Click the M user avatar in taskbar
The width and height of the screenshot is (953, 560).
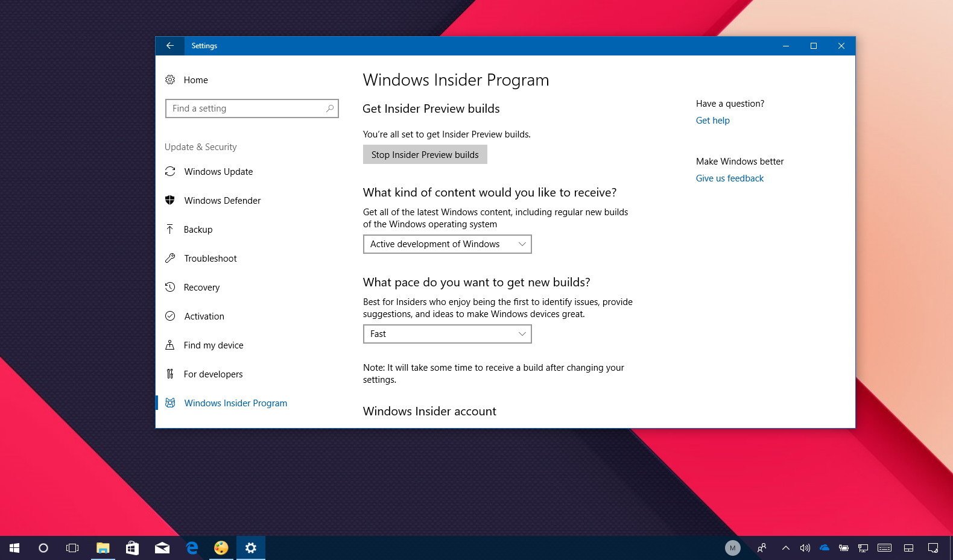[732, 548]
